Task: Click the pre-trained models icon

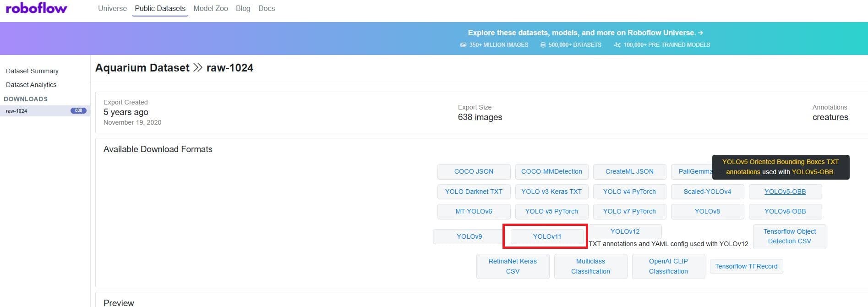Action: coord(617,45)
